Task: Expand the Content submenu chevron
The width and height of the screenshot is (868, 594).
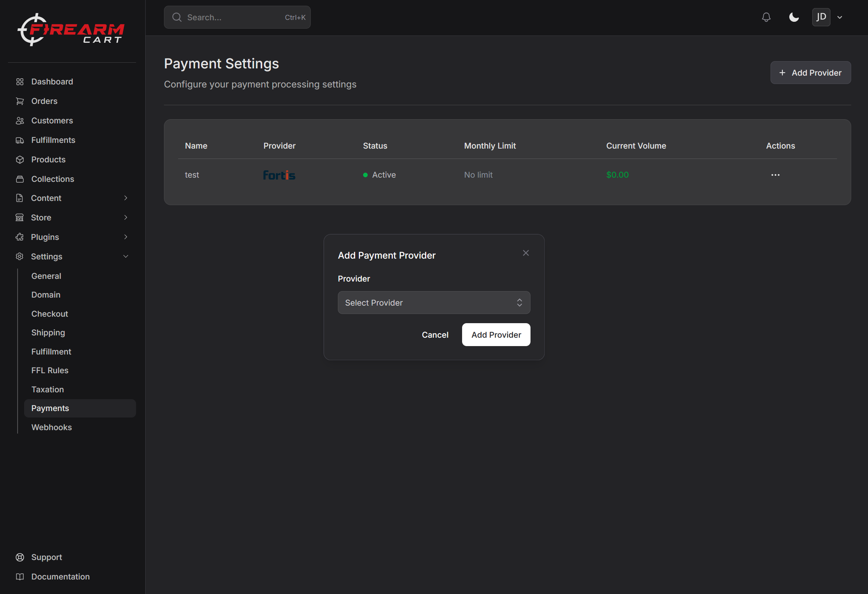Action: click(x=126, y=198)
